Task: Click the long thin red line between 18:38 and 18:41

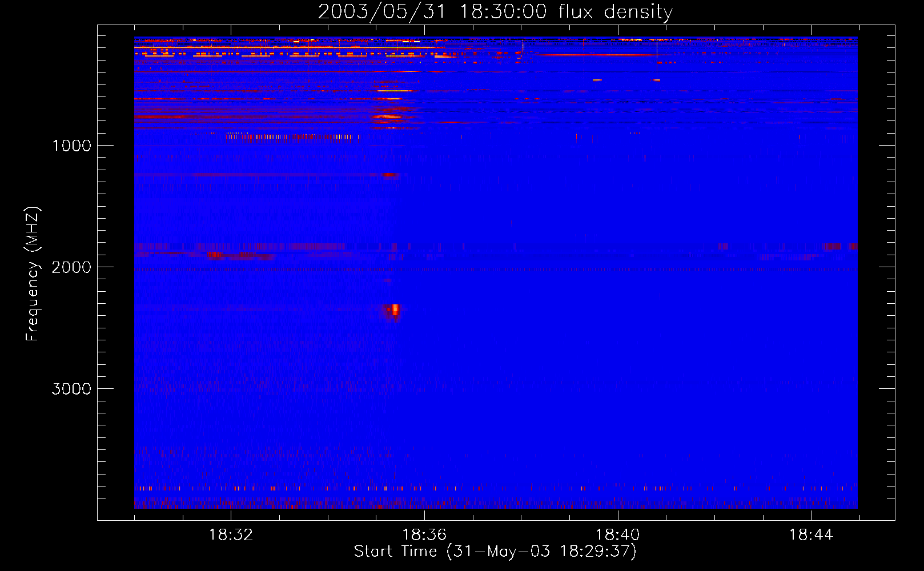Action: [594, 55]
